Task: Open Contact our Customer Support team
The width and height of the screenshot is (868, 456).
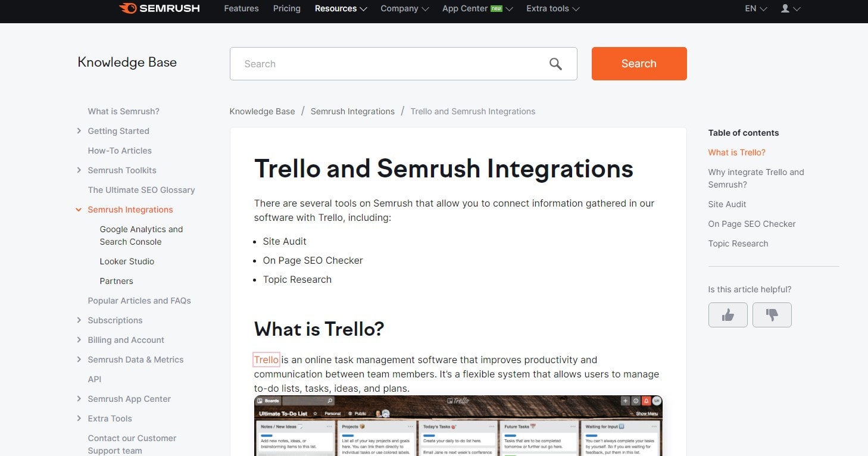Action: click(x=132, y=444)
